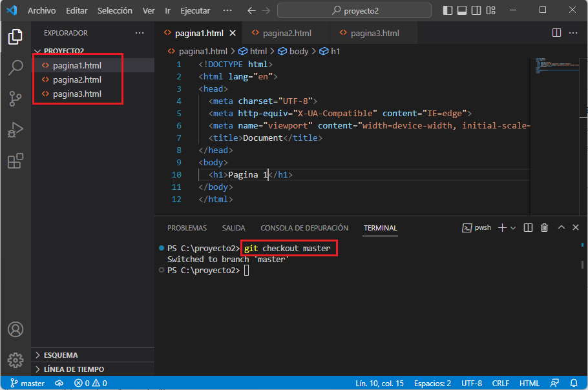Image resolution: width=588 pixels, height=390 pixels.
Task: Change end of line sequence CRLF
Action: pos(500,384)
